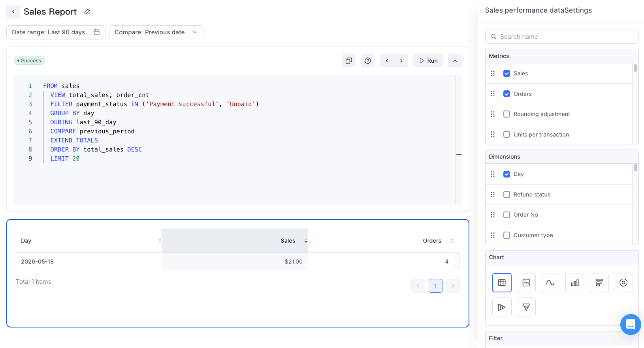Select the line chart type
The width and height of the screenshot is (644, 348).
[x=550, y=283]
